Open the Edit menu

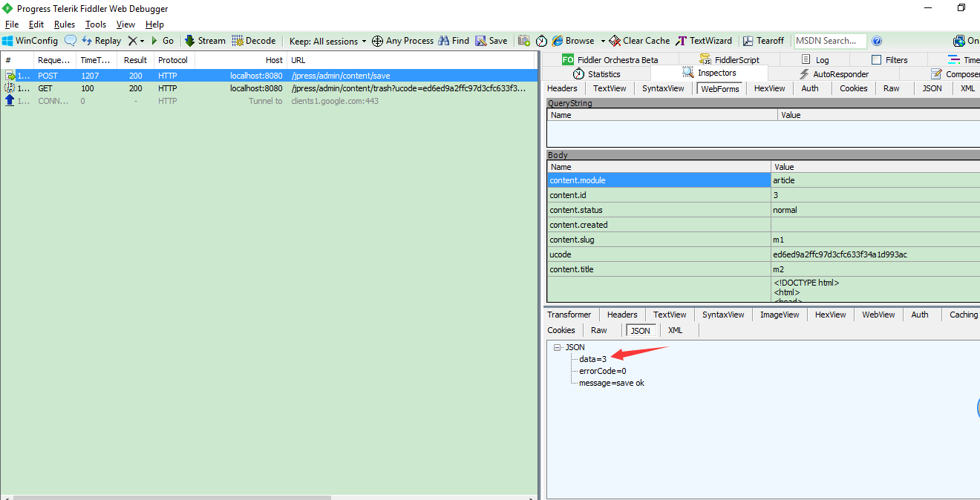tap(36, 24)
